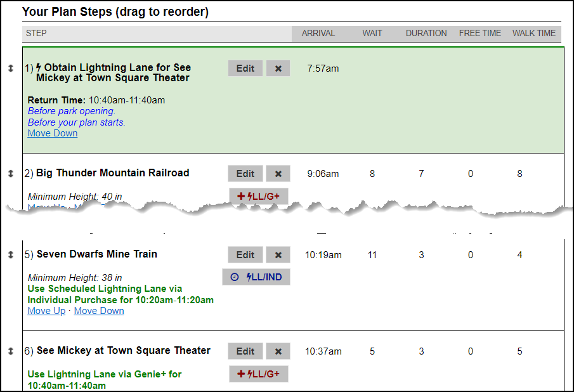Click the ARRIVAL column header
574x392 pixels.
(318, 34)
